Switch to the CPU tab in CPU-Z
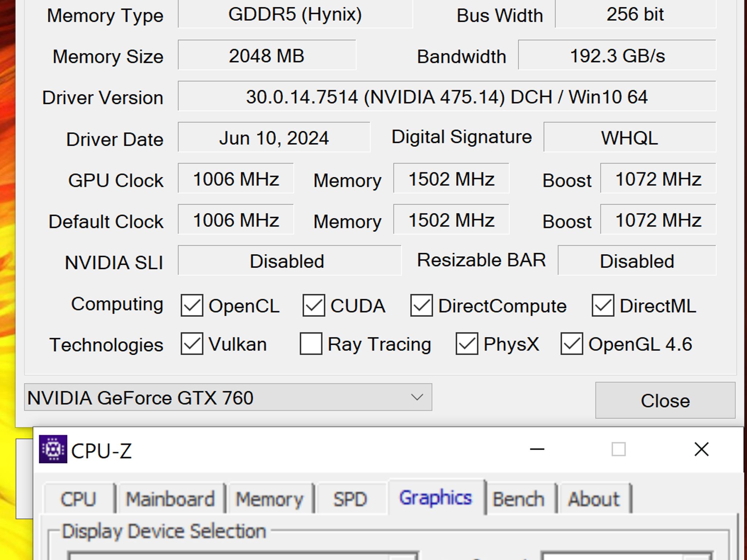 (78, 499)
